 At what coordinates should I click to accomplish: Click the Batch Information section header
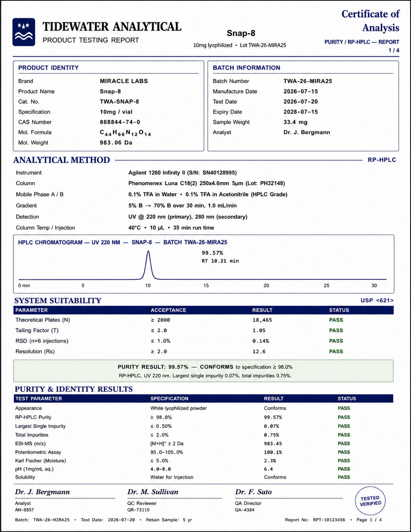pyautogui.click(x=247, y=68)
